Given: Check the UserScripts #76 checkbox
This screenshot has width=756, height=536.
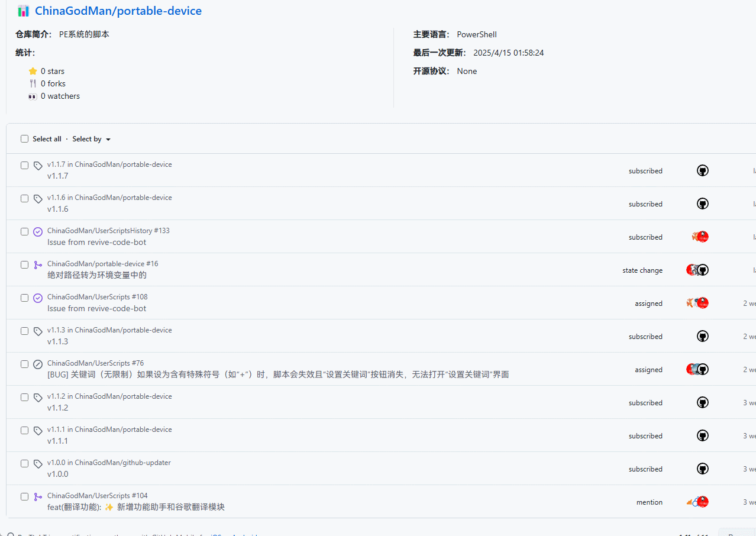Looking at the screenshot, I should point(24,364).
